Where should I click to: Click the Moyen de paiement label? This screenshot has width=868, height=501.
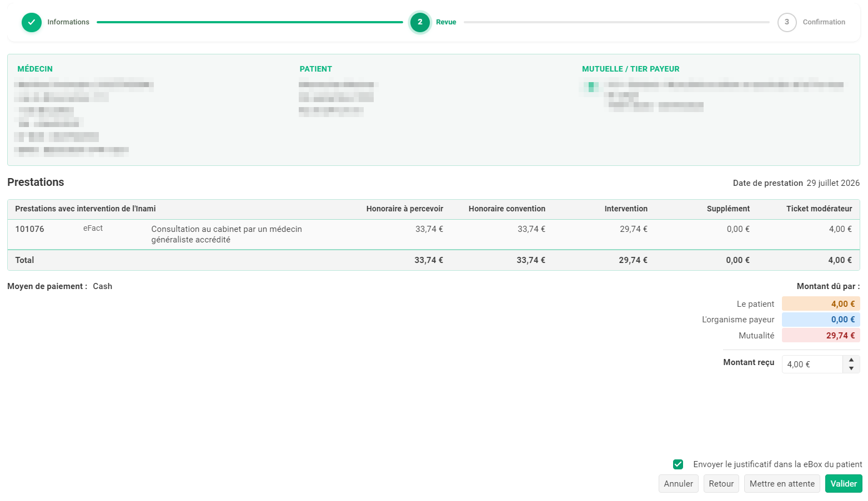(x=47, y=286)
